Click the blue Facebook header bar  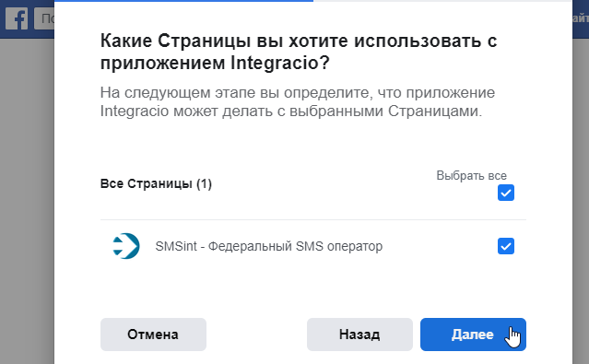point(581,33)
